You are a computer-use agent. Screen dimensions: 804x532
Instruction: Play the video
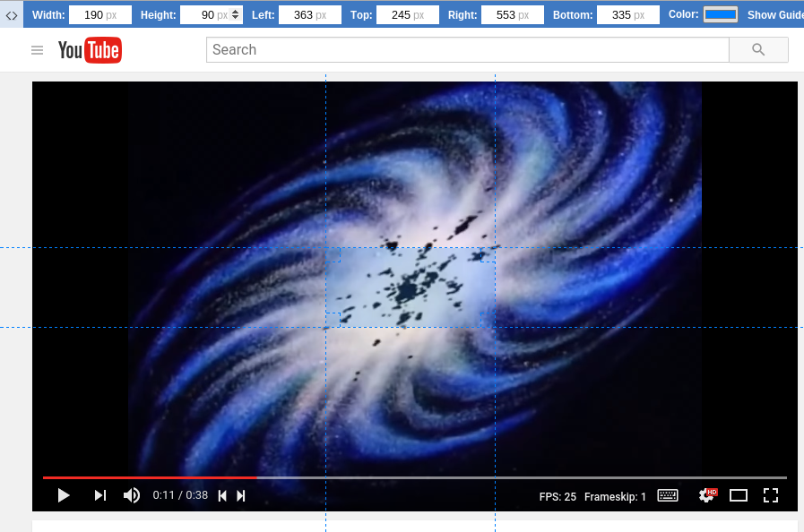(x=64, y=495)
